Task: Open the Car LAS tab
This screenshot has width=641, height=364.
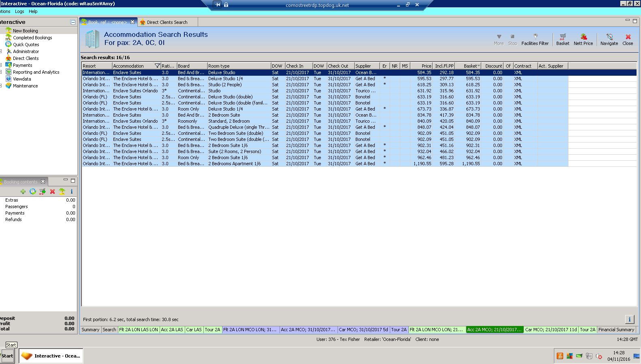Action: (x=194, y=330)
